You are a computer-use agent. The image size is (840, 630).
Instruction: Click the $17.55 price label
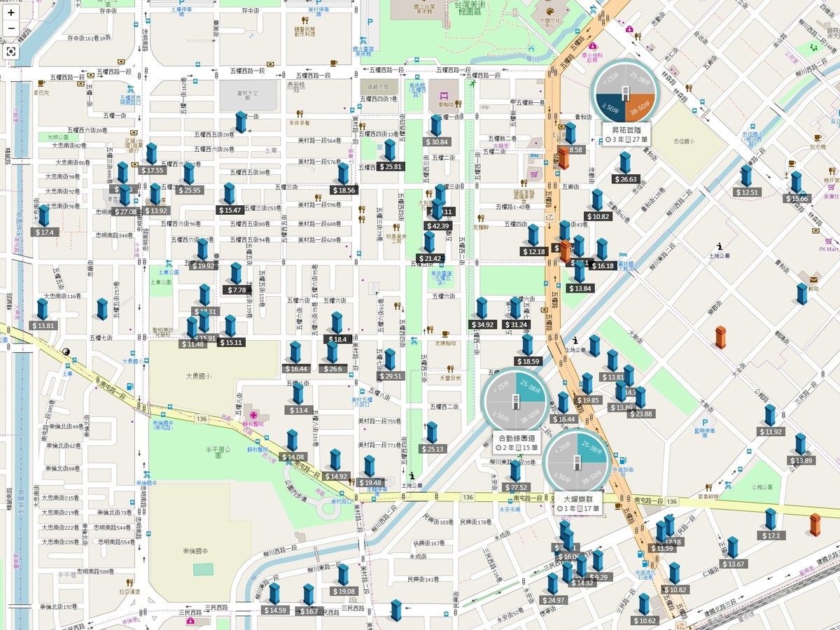(x=152, y=170)
